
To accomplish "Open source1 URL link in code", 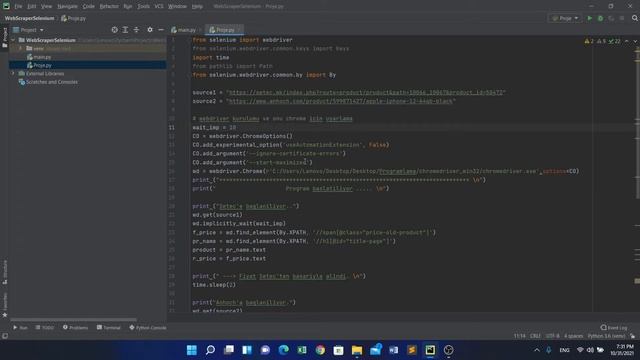I will 366,92.
